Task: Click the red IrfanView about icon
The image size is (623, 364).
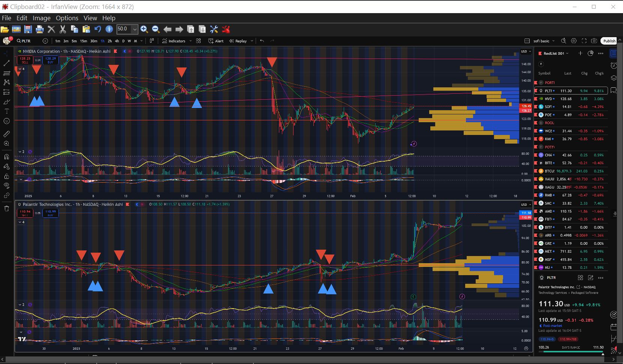Action: tap(226, 29)
